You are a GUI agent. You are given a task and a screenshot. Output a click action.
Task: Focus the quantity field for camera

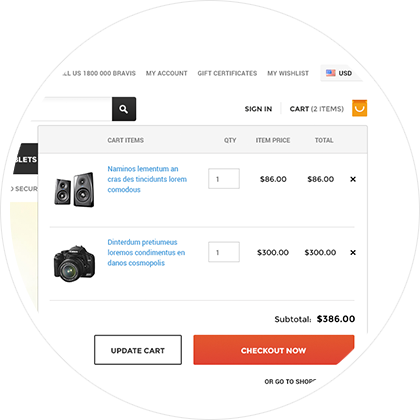coord(224,252)
